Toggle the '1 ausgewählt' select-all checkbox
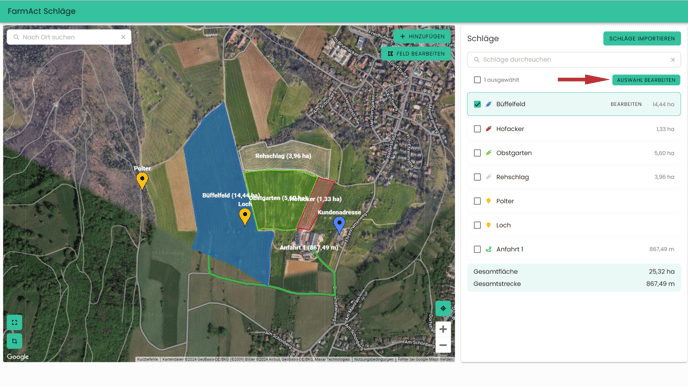 coord(477,80)
